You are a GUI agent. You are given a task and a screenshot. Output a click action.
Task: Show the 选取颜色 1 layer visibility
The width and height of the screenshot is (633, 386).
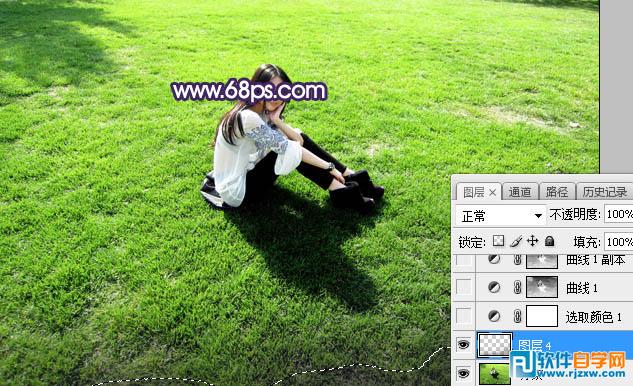[463, 316]
